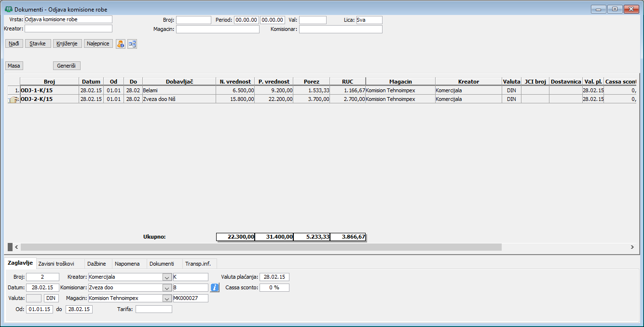Image resolution: width=644 pixels, height=327 pixels.
Task: Click the Magacin column header
Action: pyautogui.click(x=401, y=82)
